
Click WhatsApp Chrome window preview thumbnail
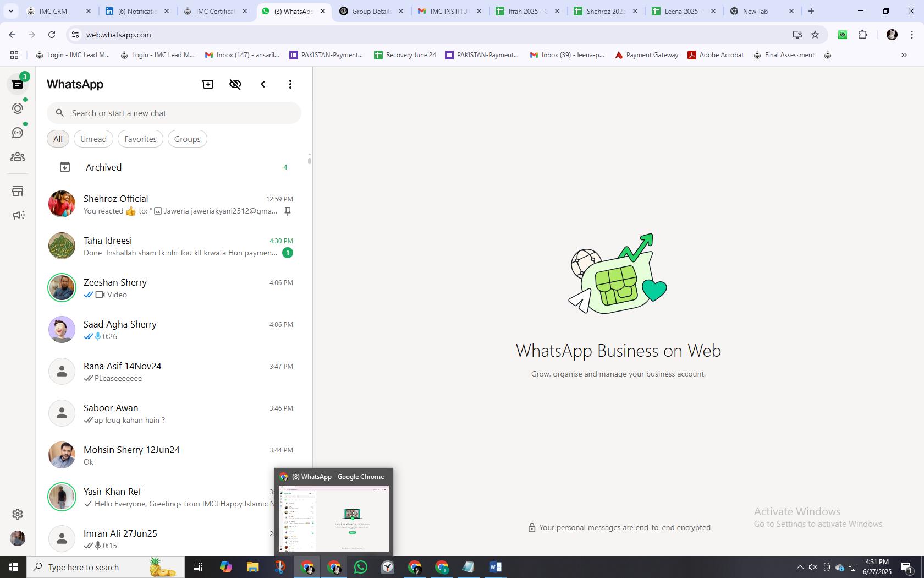[334, 519]
